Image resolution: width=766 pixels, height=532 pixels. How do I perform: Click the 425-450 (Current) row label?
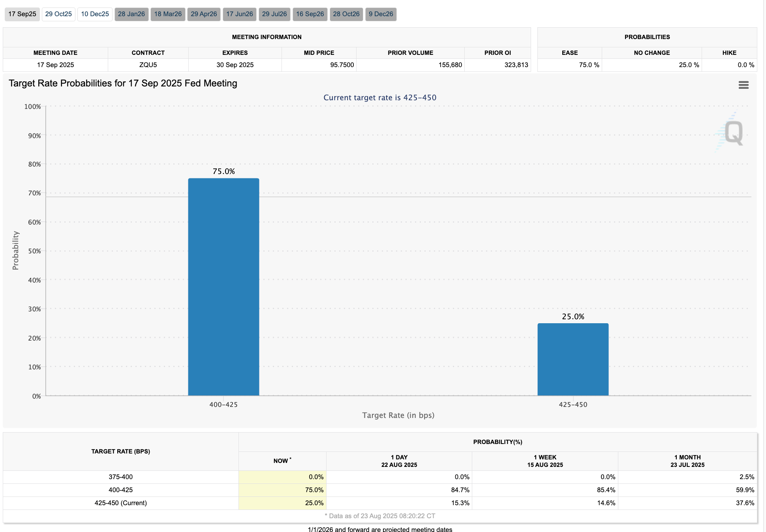(x=120, y=503)
